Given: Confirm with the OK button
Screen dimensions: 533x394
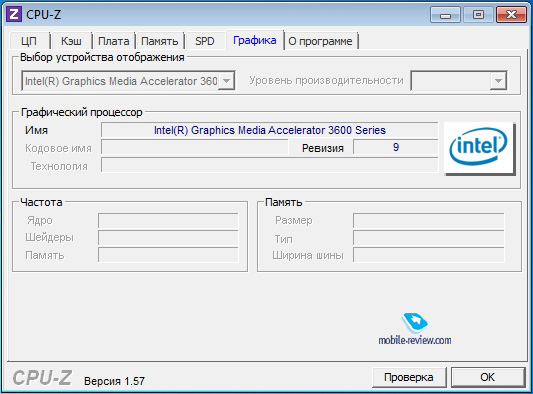Looking at the screenshot, I should (x=488, y=377).
